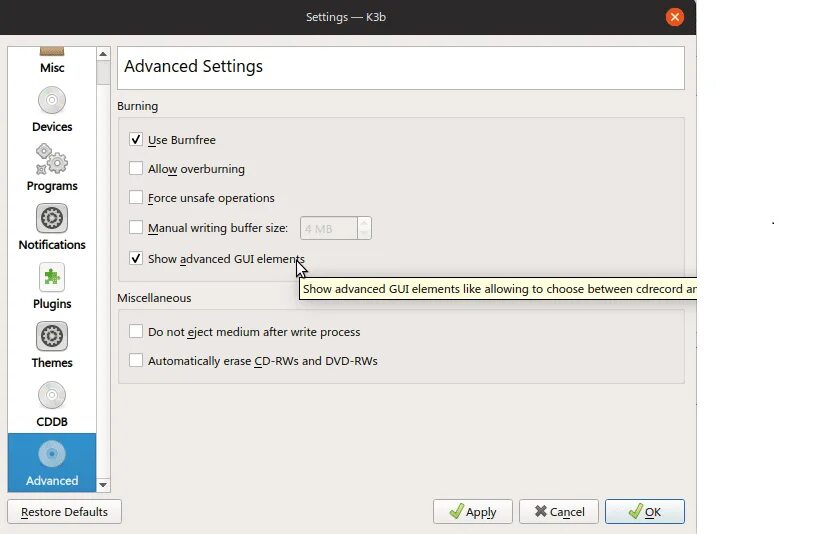Open the Plugins settings page
This screenshot has height=534, width=830.
52,287
